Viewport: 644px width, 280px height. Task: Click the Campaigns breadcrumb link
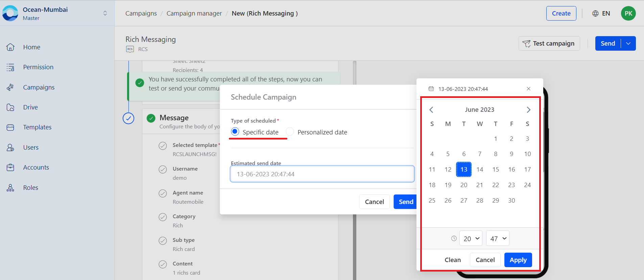pos(141,14)
